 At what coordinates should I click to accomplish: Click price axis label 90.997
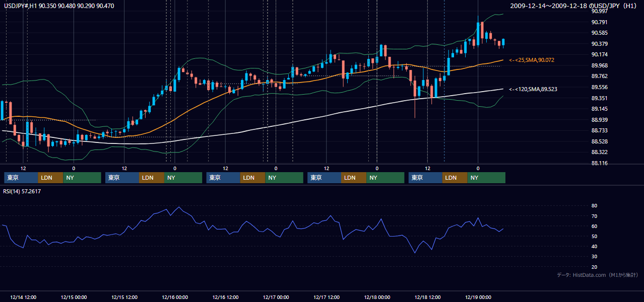[599, 11]
